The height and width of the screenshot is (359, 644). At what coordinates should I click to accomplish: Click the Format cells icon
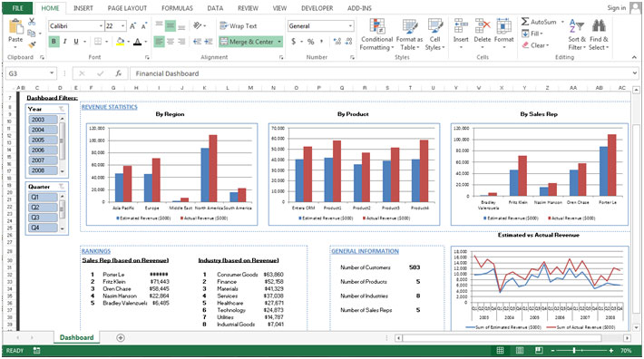(x=504, y=26)
